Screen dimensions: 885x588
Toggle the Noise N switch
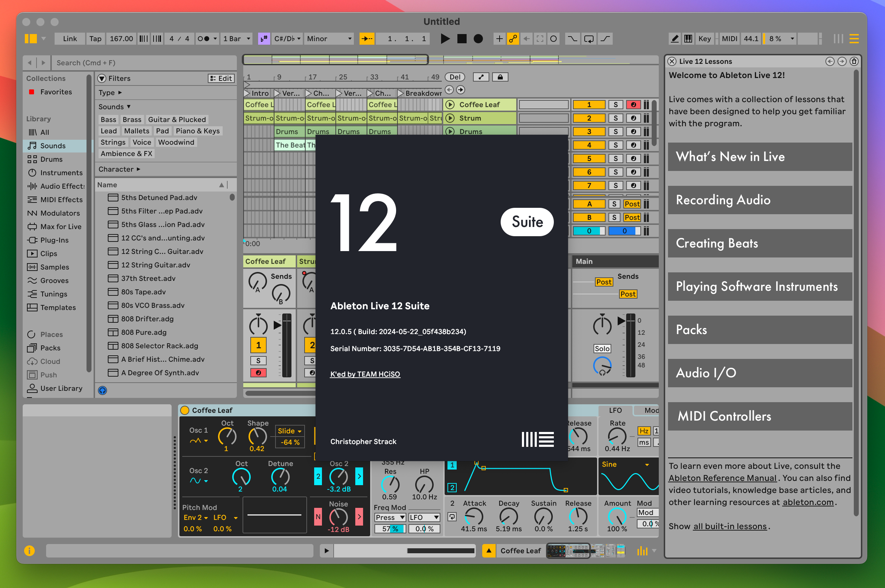click(318, 517)
